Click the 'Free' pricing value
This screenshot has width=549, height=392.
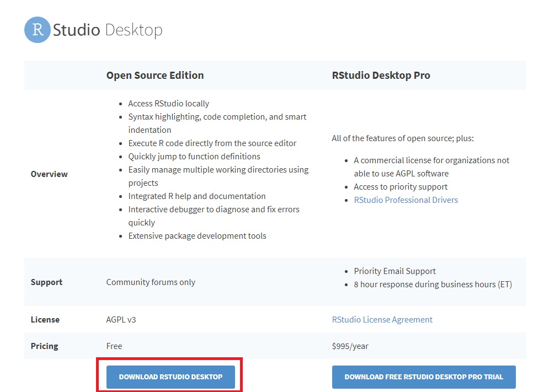[x=114, y=346]
